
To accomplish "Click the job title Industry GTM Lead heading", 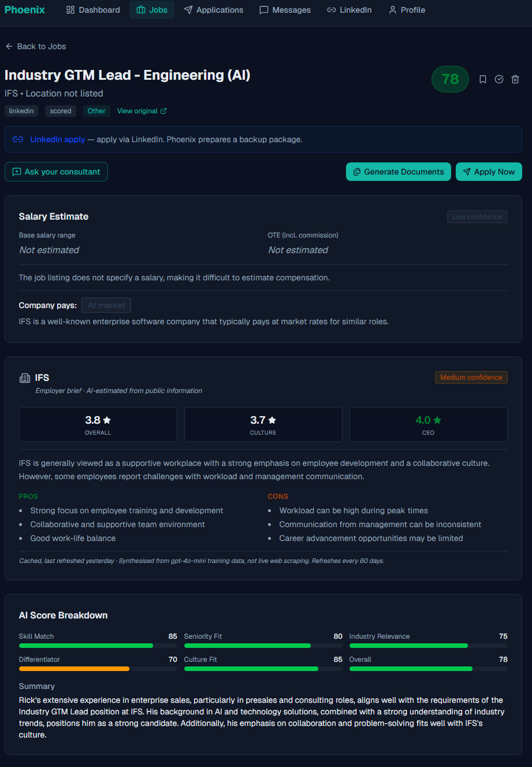I will [x=128, y=75].
